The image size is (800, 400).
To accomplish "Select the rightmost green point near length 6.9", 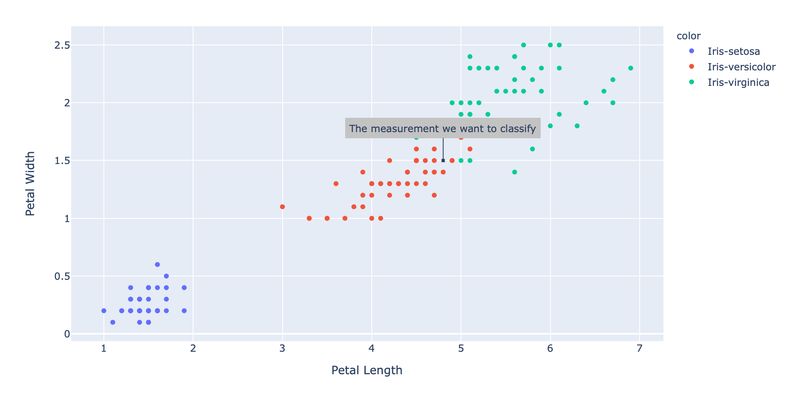I will coord(631,68).
